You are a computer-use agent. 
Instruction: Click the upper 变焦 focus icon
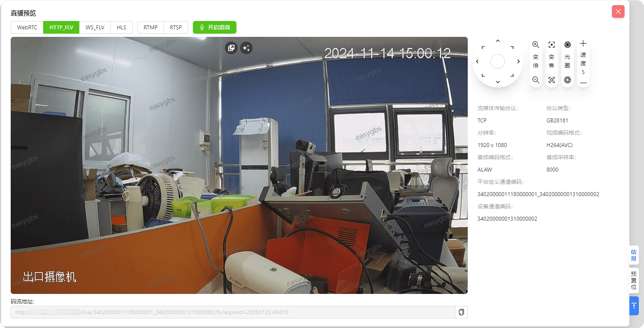point(551,45)
